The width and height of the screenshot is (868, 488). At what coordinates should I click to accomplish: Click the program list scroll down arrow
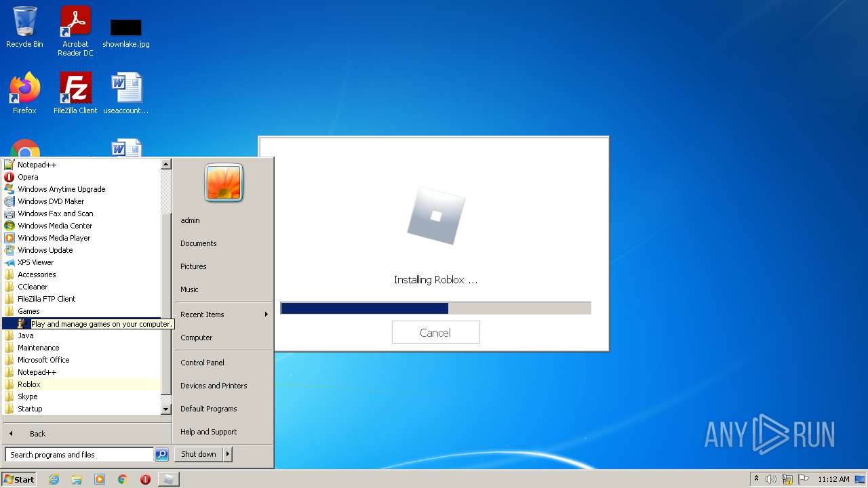click(x=165, y=409)
